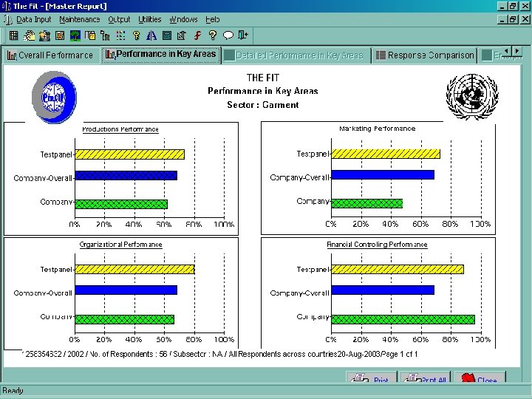The height and width of the screenshot is (399, 532).
Task: Click the yellow key toolbar icon
Action: 137,35
